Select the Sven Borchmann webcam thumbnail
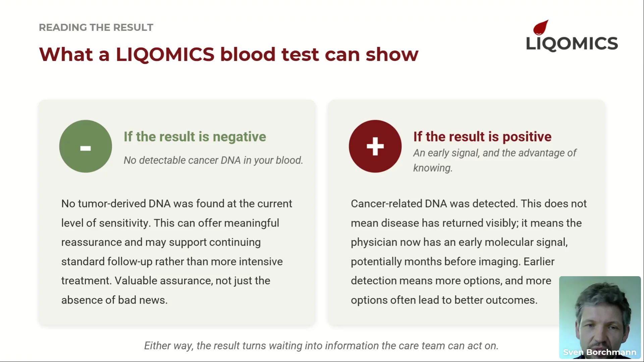The width and height of the screenshot is (644, 362). [600, 317]
